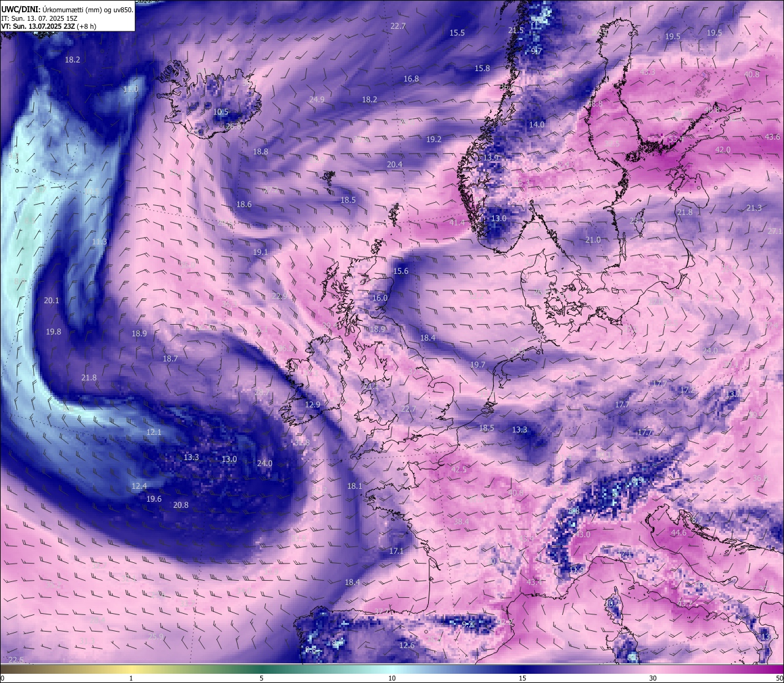Click the 12.1 map value

tap(154, 432)
